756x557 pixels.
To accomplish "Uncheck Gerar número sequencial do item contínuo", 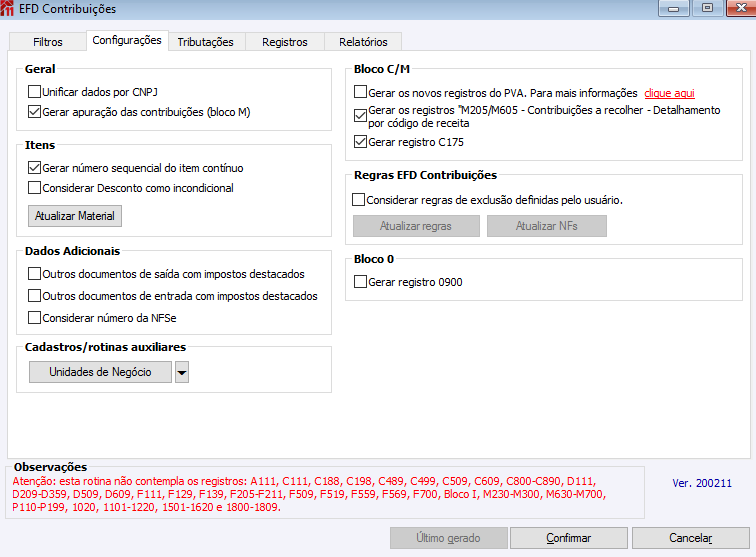I will (34, 168).
